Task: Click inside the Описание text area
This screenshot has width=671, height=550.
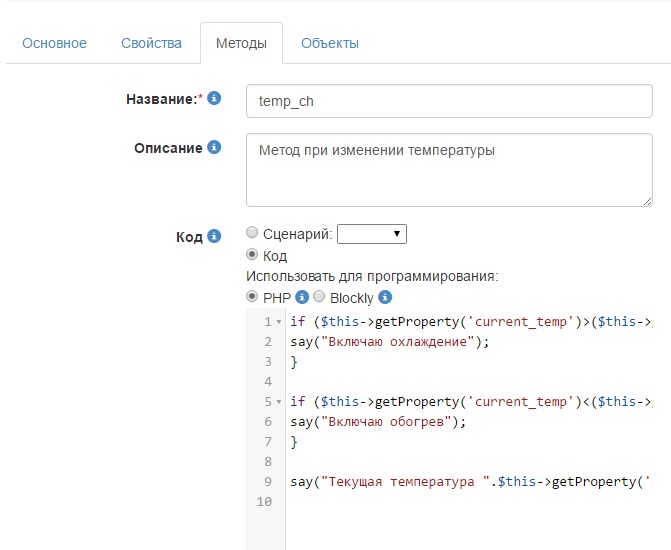Action: pyautogui.click(x=448, y=170)
